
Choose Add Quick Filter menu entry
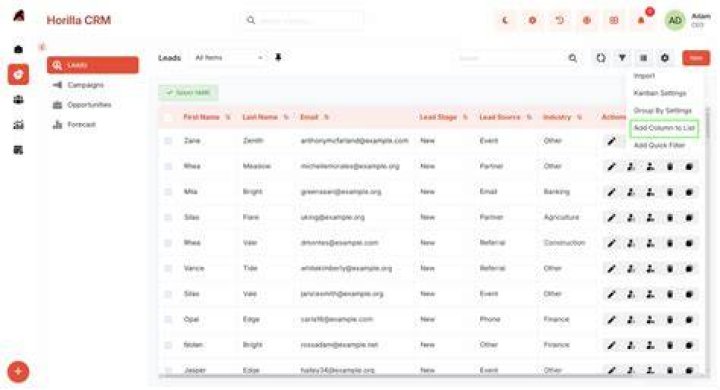click(x=659, y=146)
